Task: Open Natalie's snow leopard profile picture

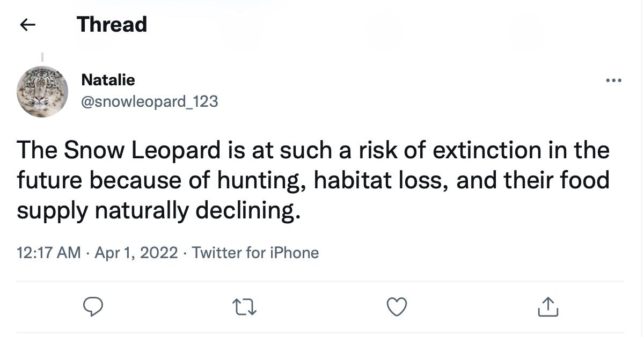Action: coord(42,92)
